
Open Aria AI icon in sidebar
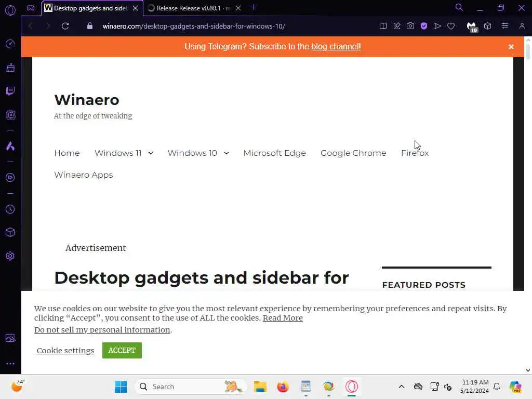[x=10, y=146]
